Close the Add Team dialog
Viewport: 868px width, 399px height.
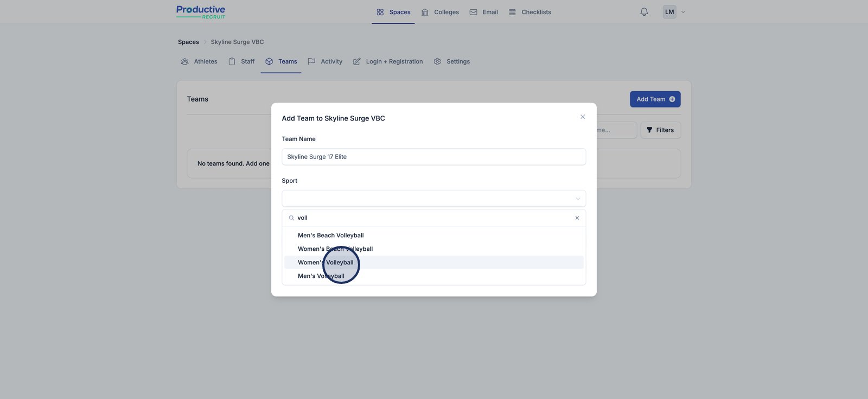point(583,117)
